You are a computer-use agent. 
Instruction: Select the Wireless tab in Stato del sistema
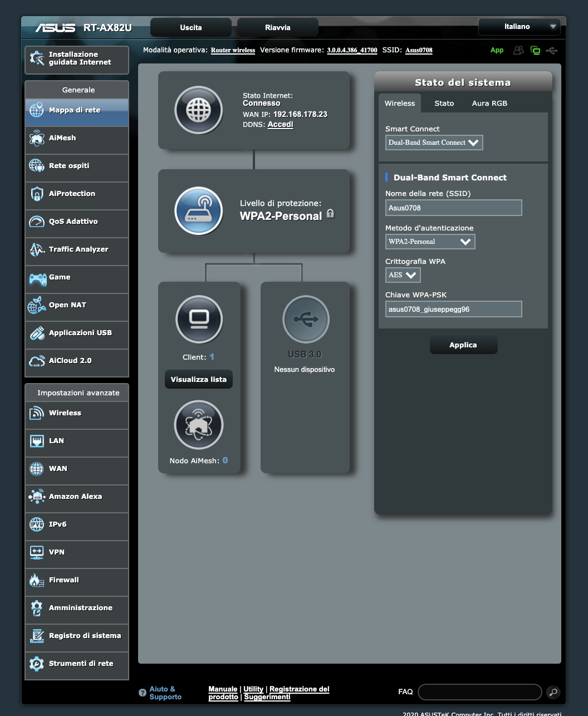400,104
